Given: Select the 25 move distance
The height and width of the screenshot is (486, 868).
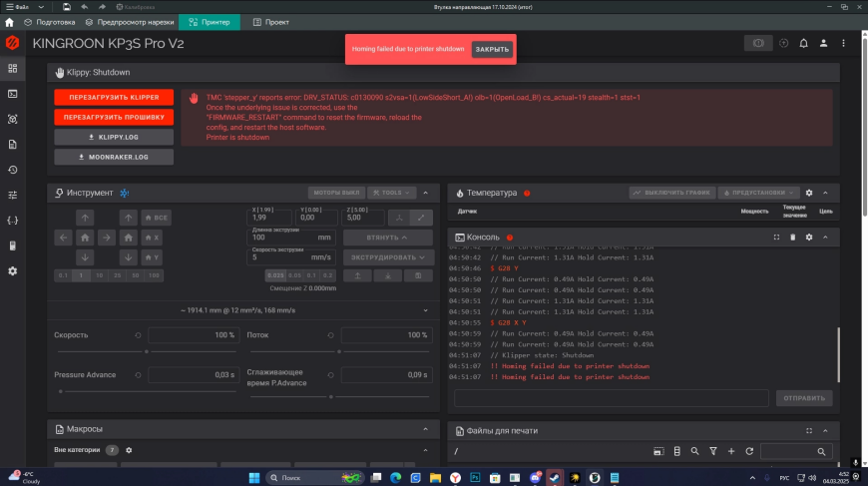Looking at the screenshot, I should click(x=118, y=275).
